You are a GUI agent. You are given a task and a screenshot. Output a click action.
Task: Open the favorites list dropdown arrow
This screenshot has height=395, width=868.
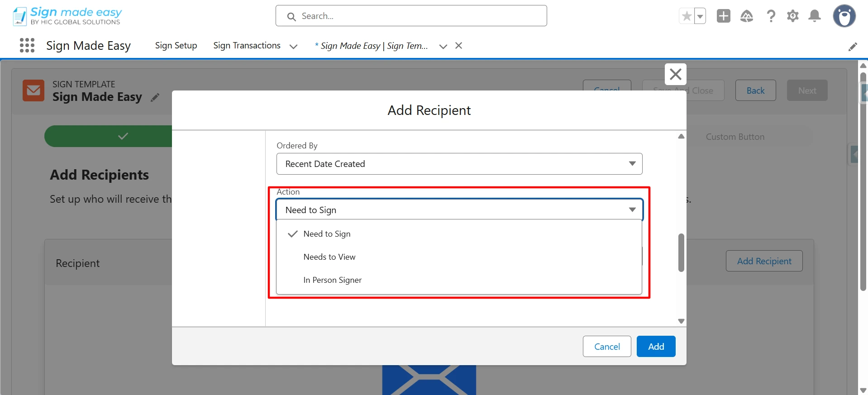click(700, 16)
